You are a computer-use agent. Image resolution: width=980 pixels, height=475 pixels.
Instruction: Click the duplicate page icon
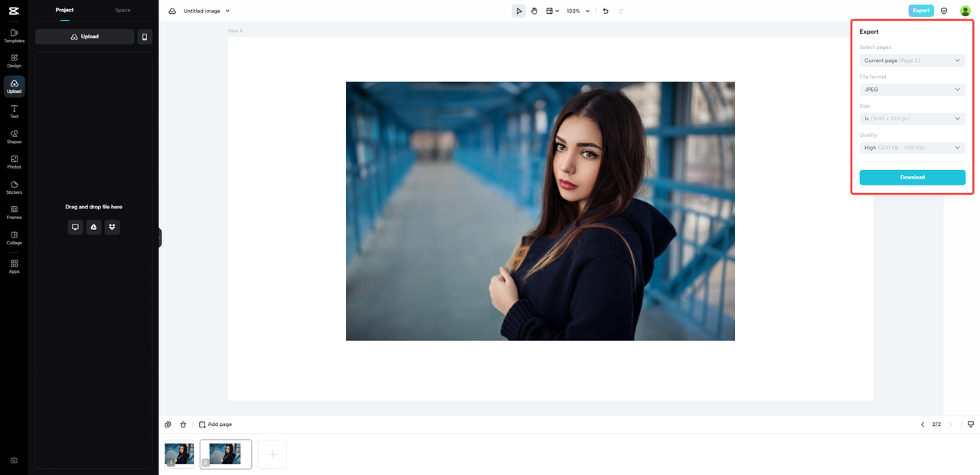pyautogui.click(x=168, y=424)
